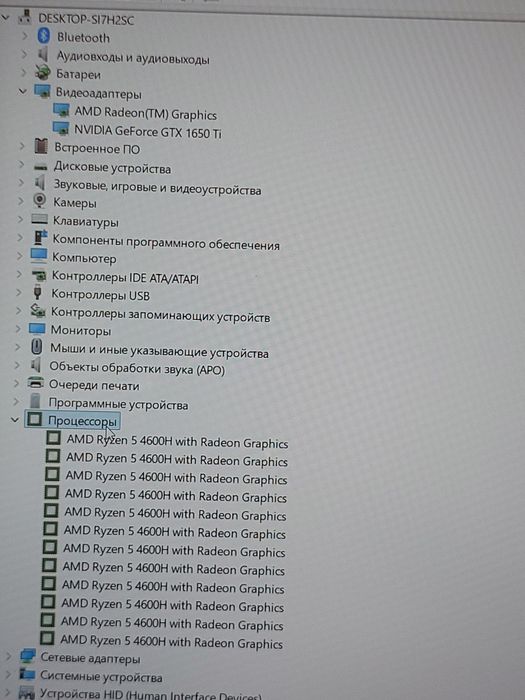Click the AMD Radeon(TM) Graphics device icon
The image size is (525, 700).
point(61,110)
